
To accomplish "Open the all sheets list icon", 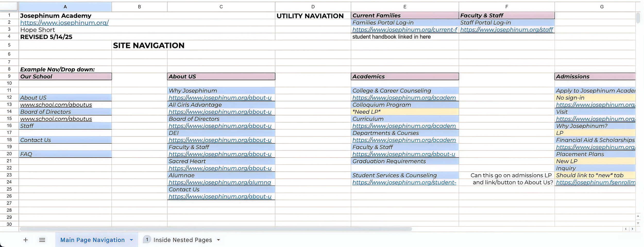I will [x=42, y=240].
